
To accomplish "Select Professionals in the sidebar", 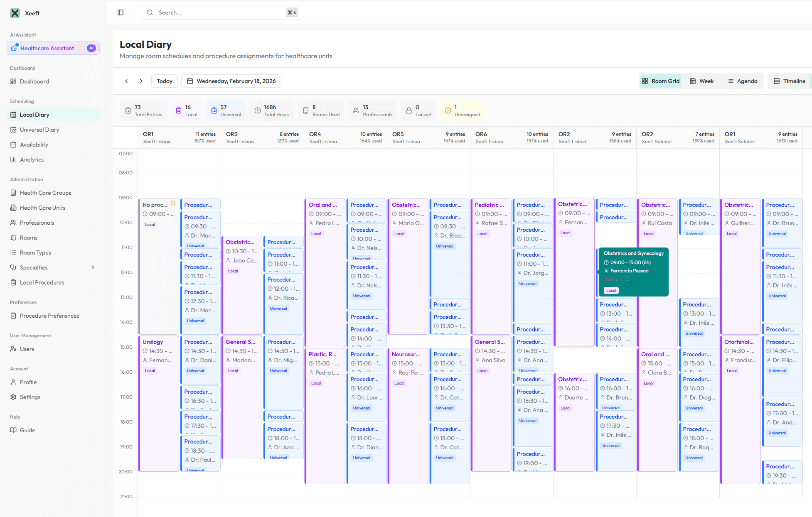I will coord(37,223).
